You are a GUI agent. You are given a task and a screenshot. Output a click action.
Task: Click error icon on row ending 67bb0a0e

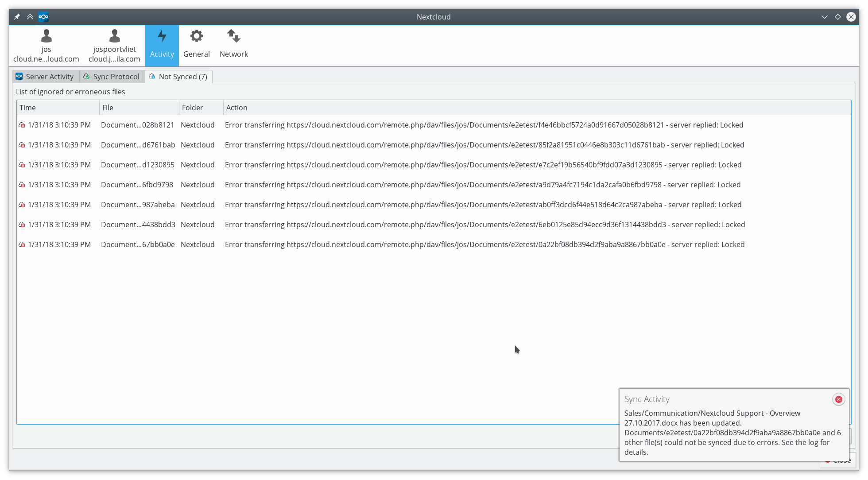click(22, 245)
